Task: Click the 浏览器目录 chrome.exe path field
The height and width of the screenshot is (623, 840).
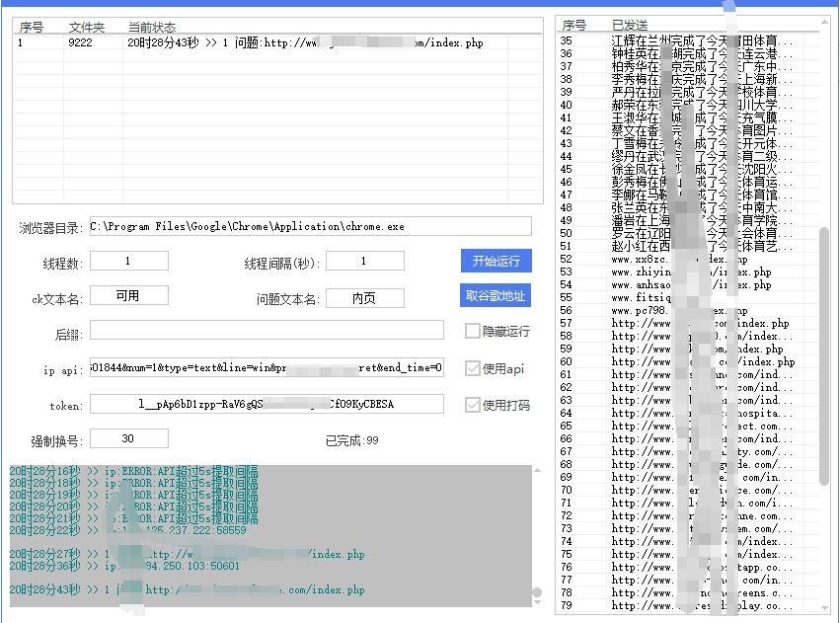Action: coord(296,225)
